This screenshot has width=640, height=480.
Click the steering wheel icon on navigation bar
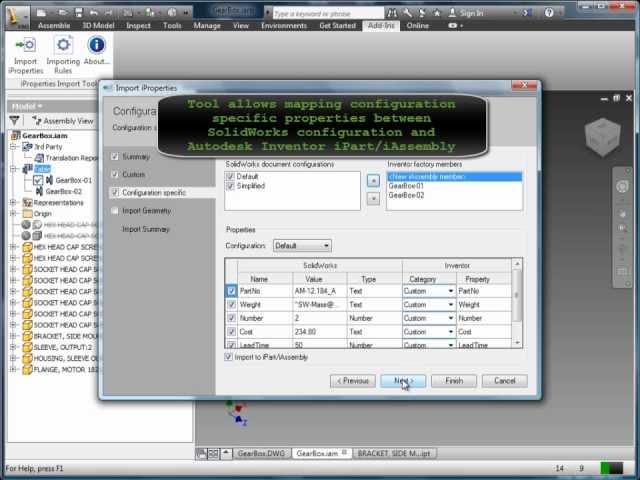(x=622, y=187)
